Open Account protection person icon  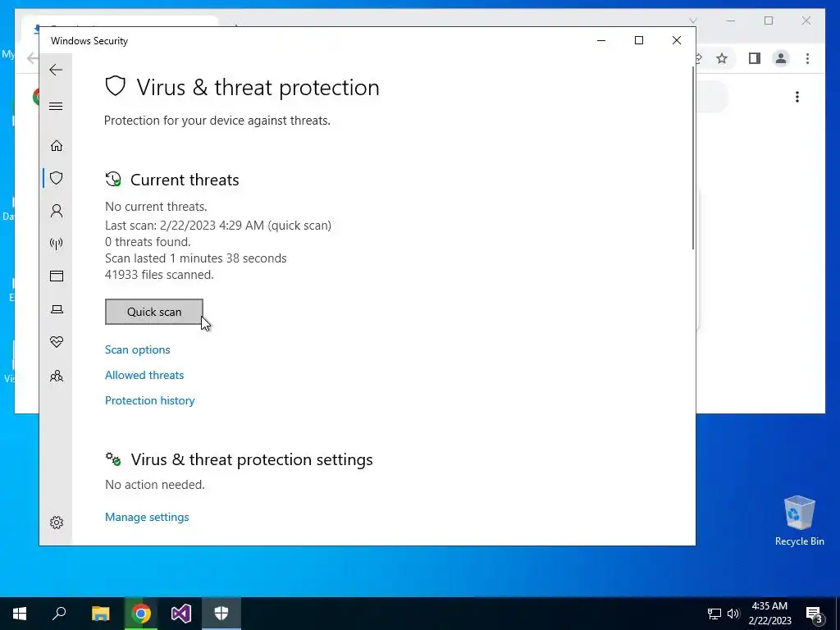[x=57, y=211]
